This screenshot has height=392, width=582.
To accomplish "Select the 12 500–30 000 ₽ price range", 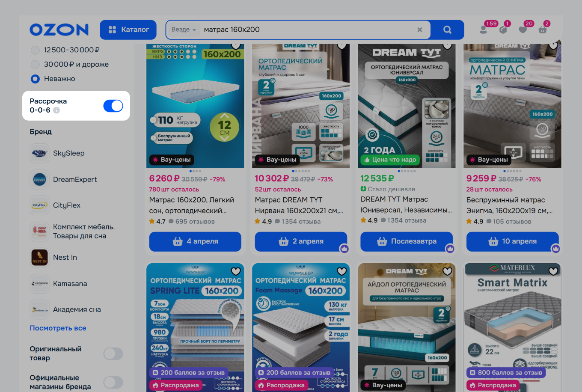I will click(35, 50).
